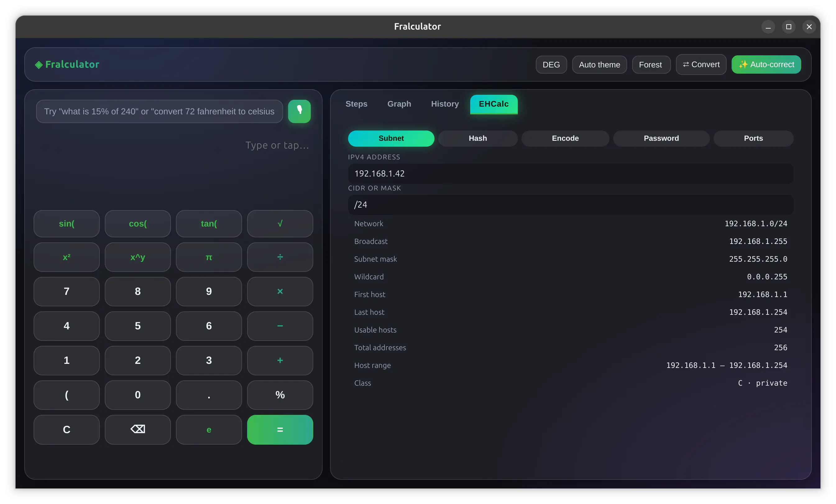
Task: Switch to the Steps tab
Action: pyautogui.click(x=356, y=104)
